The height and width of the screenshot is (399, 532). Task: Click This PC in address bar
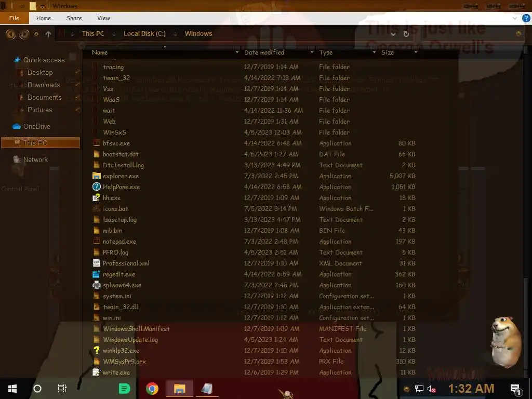tap(93, 34)
